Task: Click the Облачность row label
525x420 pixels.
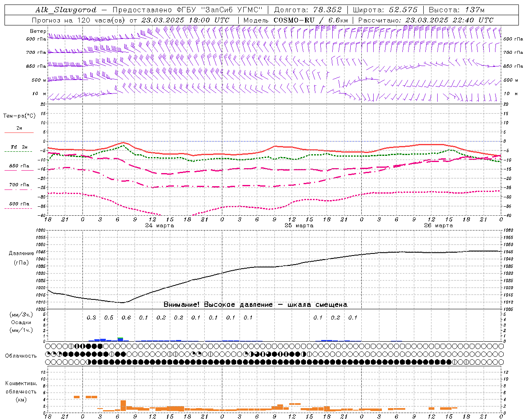Action: pos(21,356)
